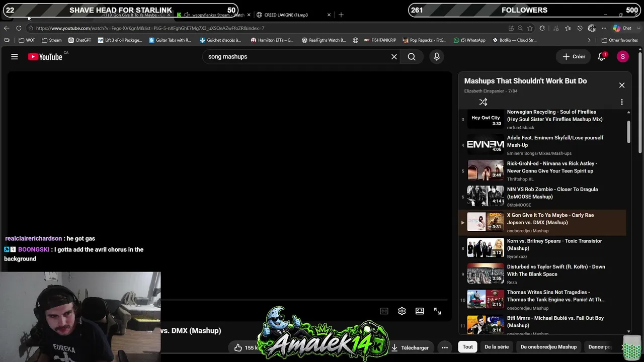Open the Rick-Grohl-ed video thumbnail

tap(486, 170)
